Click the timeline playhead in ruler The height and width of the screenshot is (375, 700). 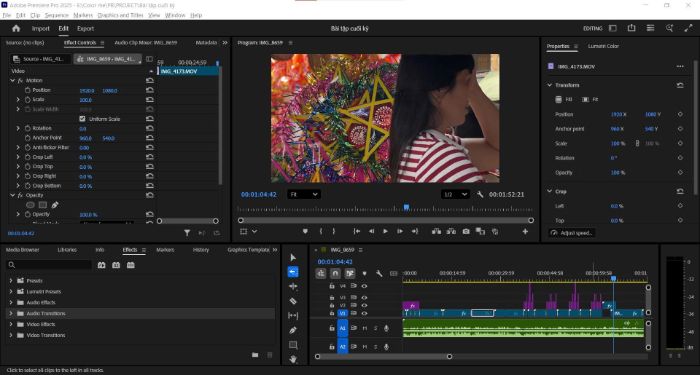point(613,279)
